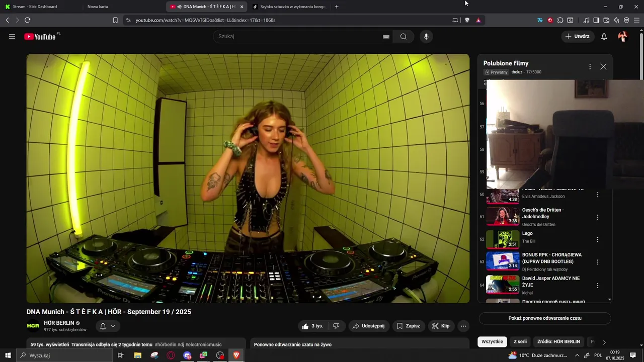Show hidden system tray icons chevron
The height and width of the screenshot is (362, 644).
click(577, 355)
